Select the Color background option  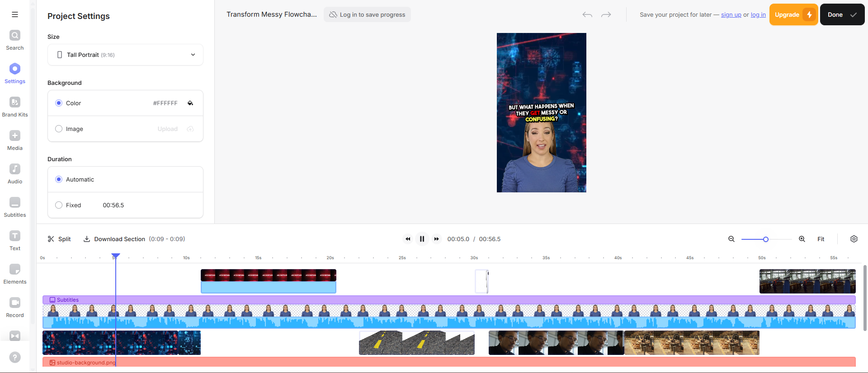click(x=59, y=103)
